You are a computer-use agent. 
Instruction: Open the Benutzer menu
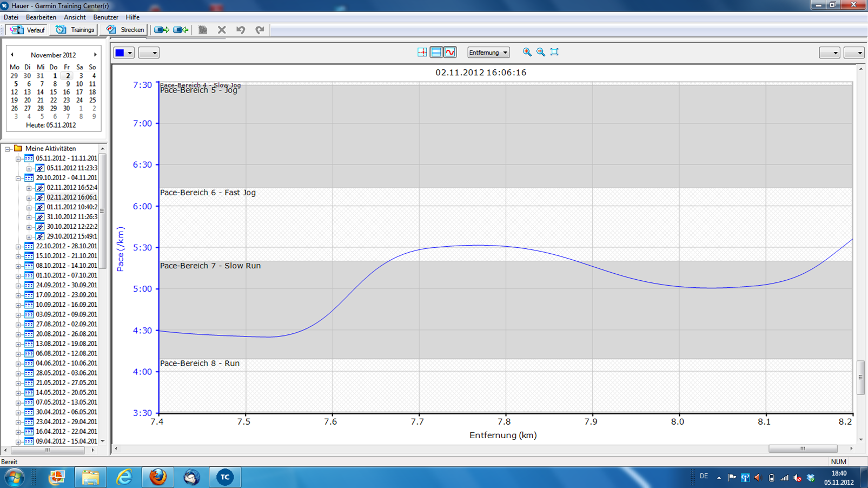pos(105,17)
